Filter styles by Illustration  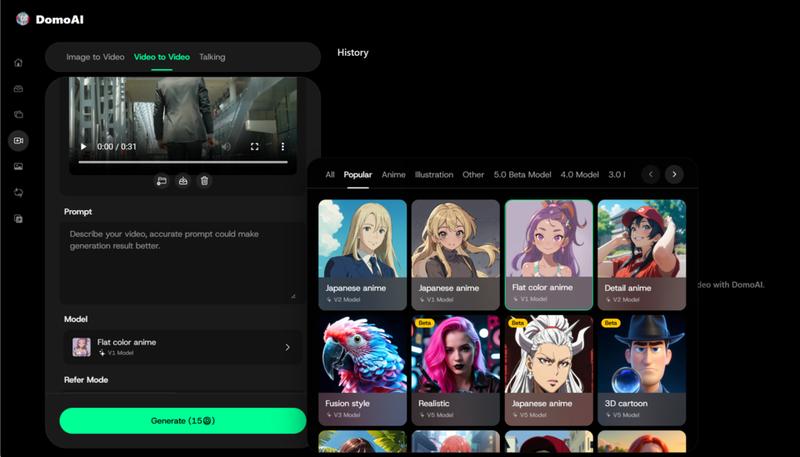(434, 174)
